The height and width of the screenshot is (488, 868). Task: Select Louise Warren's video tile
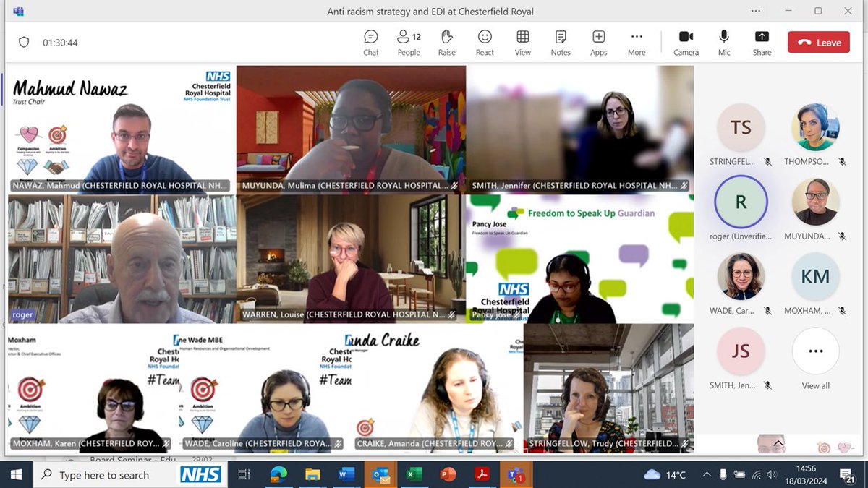[351, 259]
